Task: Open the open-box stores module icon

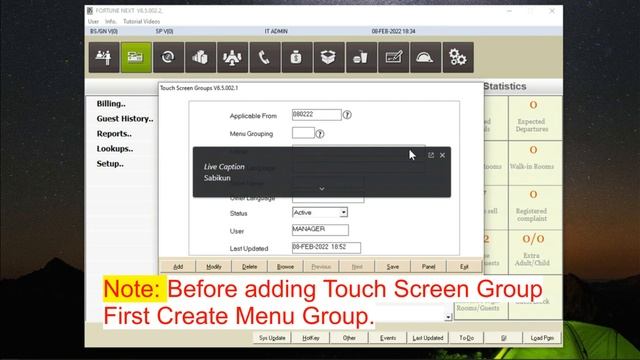Action: pyautogui.click(x=329, y=58)
